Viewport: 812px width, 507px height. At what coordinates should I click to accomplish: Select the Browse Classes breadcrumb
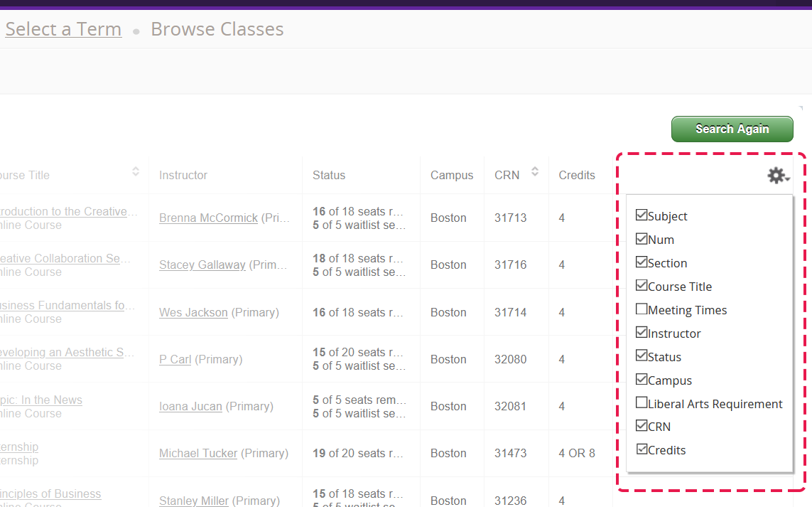217,29
